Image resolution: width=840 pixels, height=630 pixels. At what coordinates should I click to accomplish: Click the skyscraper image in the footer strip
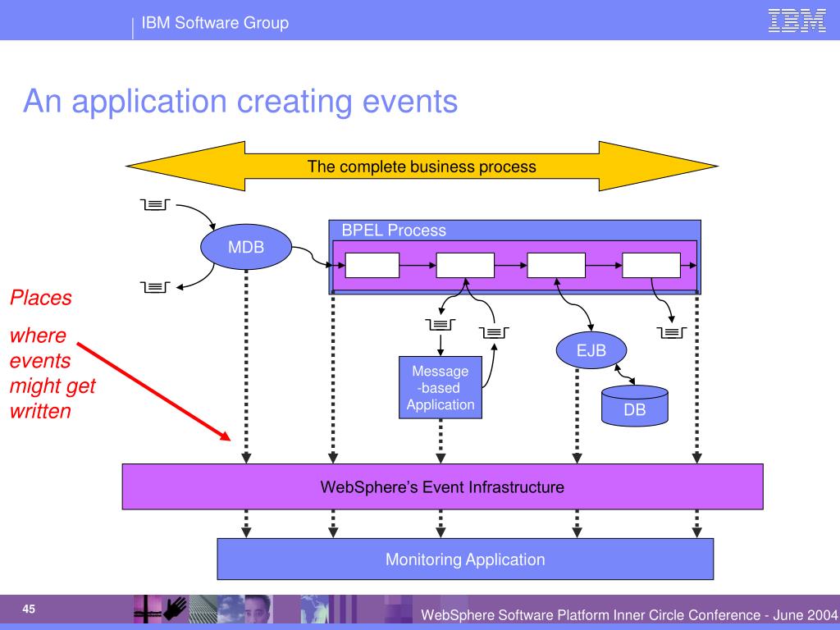click(203, 609)
